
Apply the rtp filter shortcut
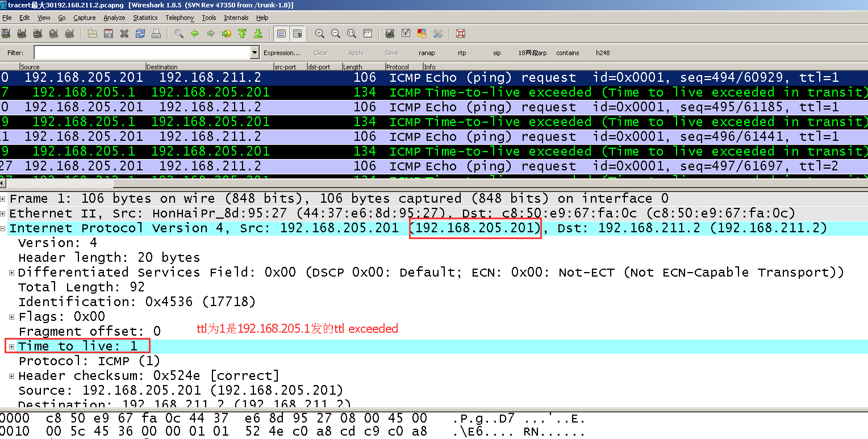462,53
